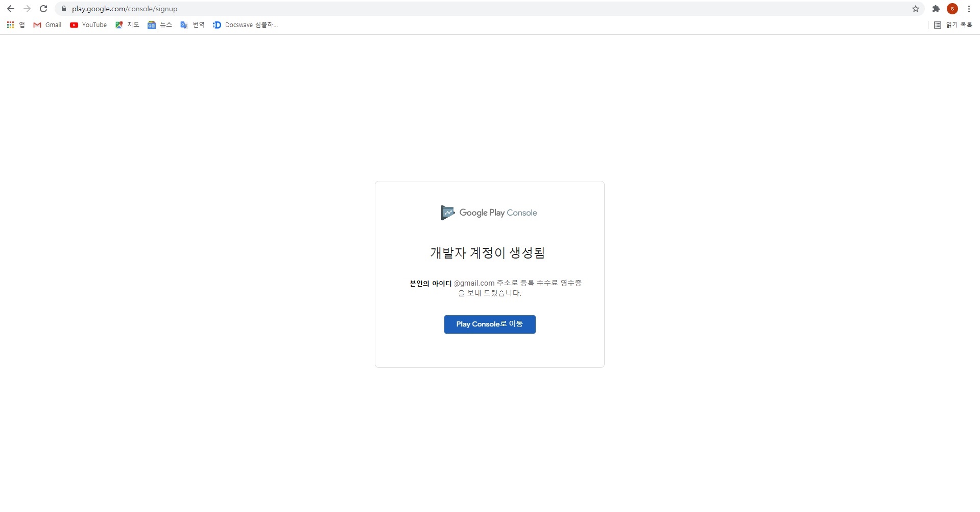Bookmark this page with the star
This screenshot has height=512, width=980.
point(916,9)
